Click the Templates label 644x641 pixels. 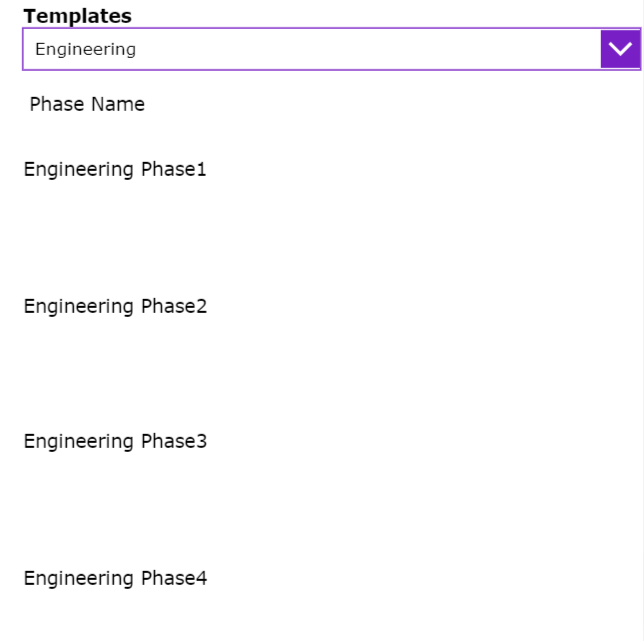click(77, 16)
